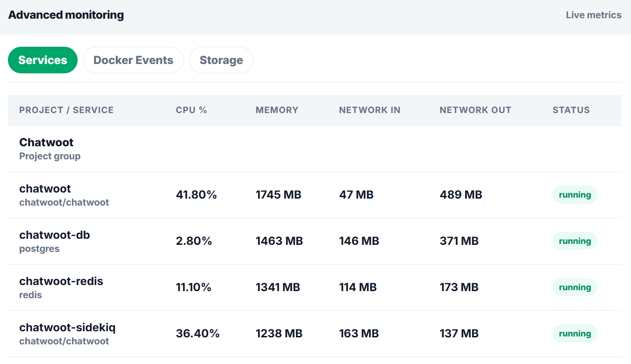Click the NETWORK IN column header
The height and width of the screenshot is (364, 631).
click(x=370, y=110)
